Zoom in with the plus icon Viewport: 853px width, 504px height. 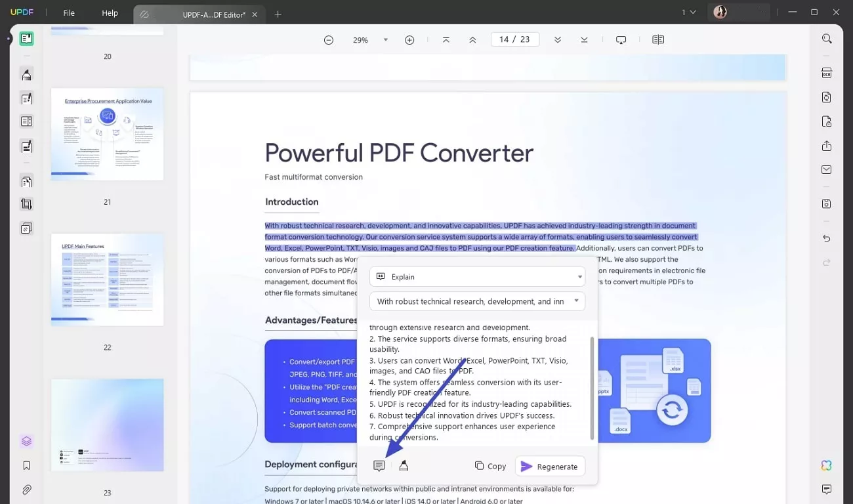click(409, 40)
